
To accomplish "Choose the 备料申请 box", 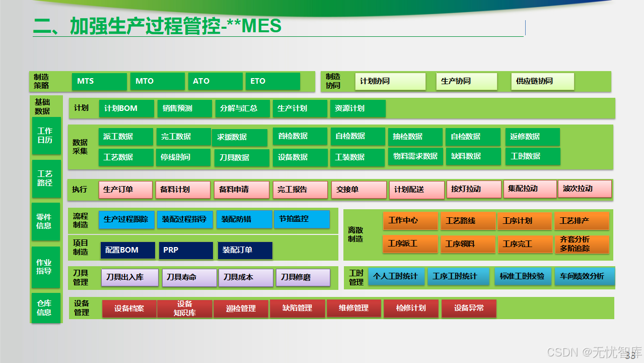I will (242, 190).
